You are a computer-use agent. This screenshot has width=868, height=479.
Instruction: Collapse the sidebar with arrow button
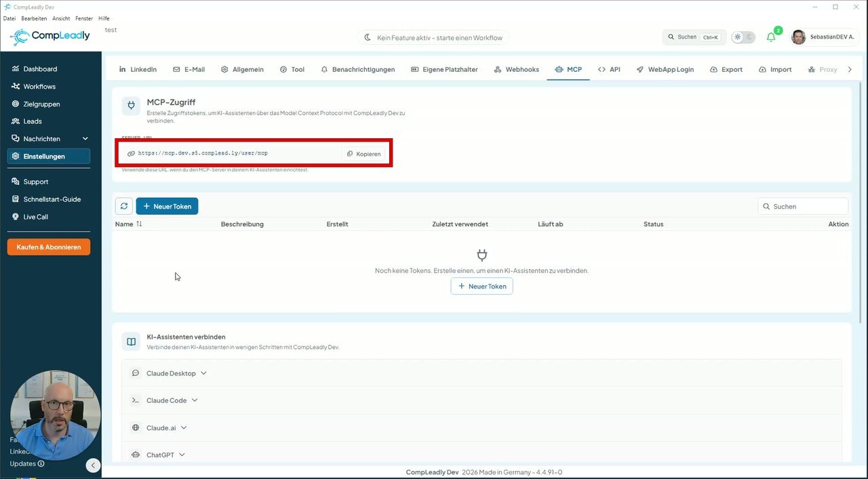[94, 465]
